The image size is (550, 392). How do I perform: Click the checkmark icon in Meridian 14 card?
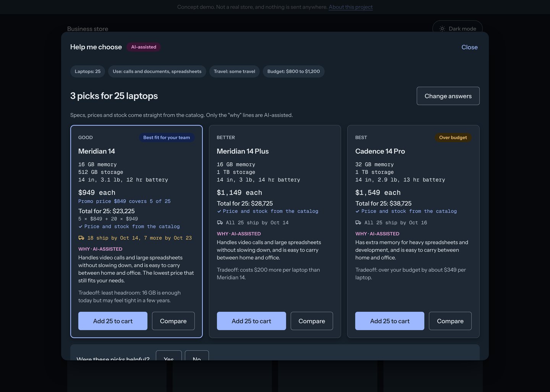tap(80, 227)
